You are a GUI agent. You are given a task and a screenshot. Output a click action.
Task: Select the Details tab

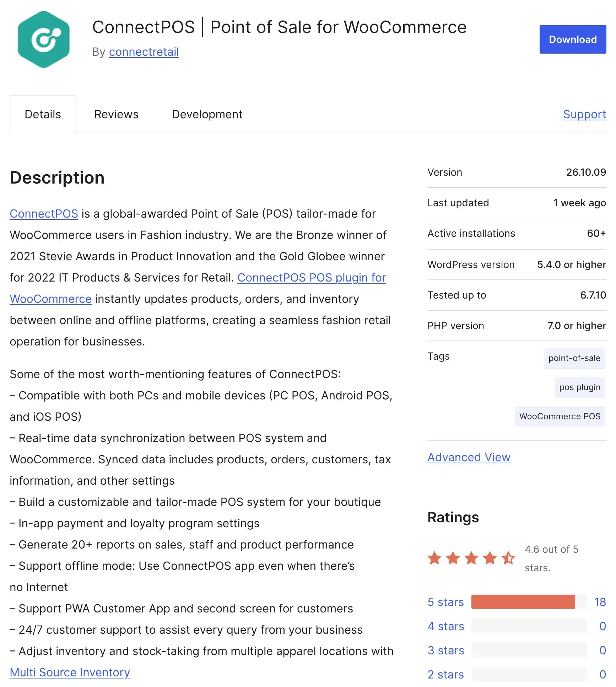point(43,114)
